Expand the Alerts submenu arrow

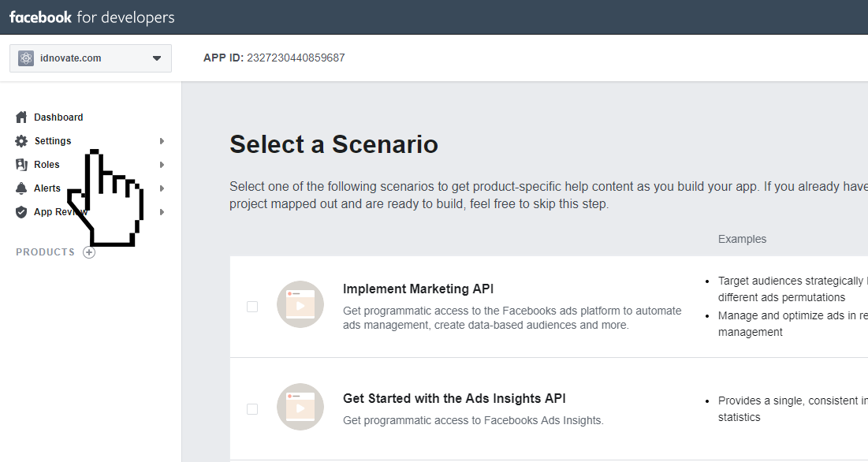[x=162, y=188]
